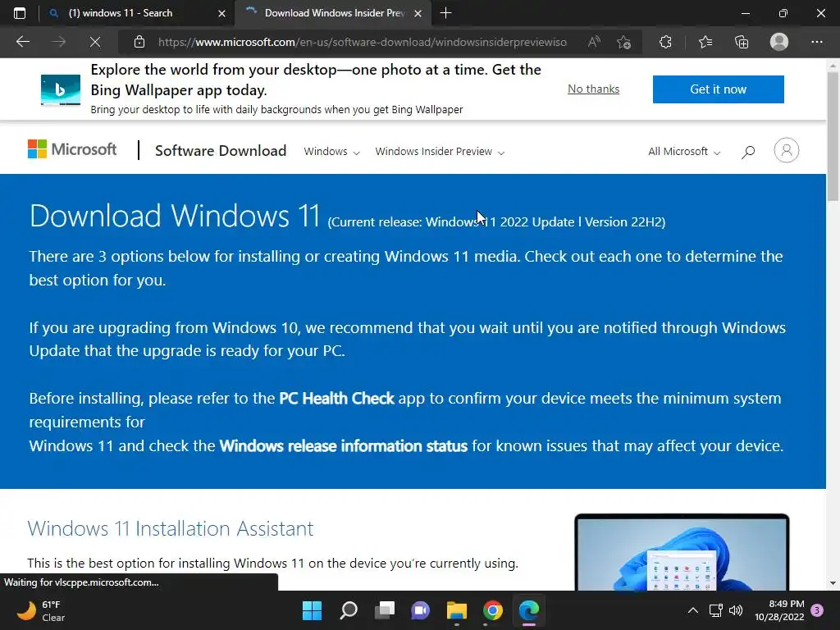Expand the Windows Insider Preview dropdown

pos(440,152)
